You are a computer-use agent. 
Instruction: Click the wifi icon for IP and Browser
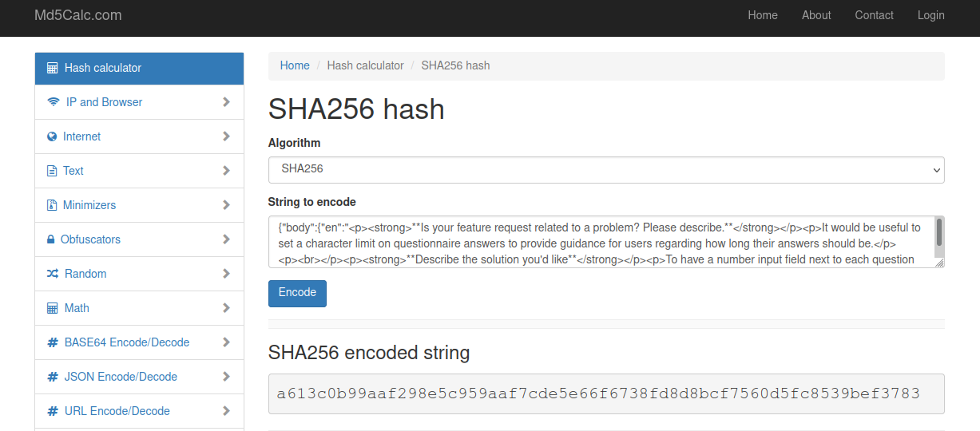(x=54, y=102)
